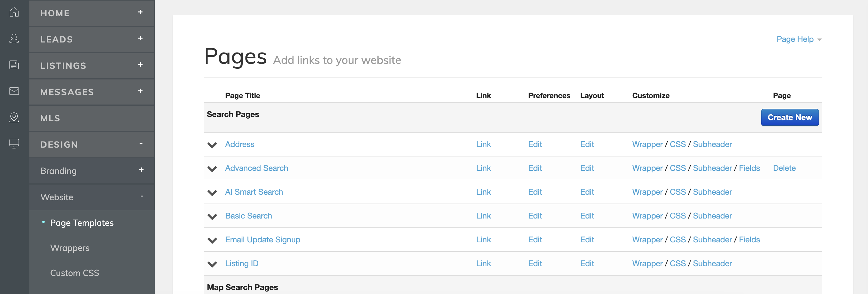The image size is (868, 294).
Task: Click the Messages envelope icon
Action: click(14, 91)
